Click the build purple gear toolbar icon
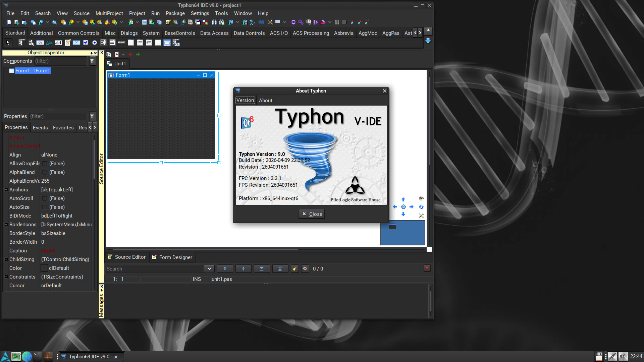Screen dimensions: 644x362 click(293, 22)
